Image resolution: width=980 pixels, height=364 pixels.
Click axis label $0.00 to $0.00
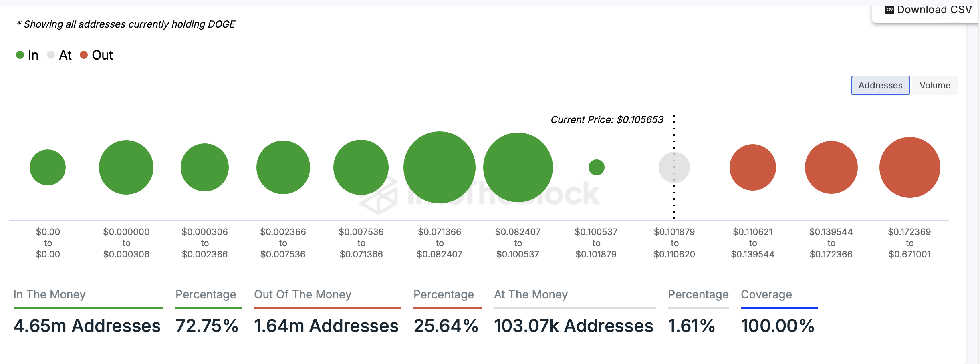click(x=48, y=243)
